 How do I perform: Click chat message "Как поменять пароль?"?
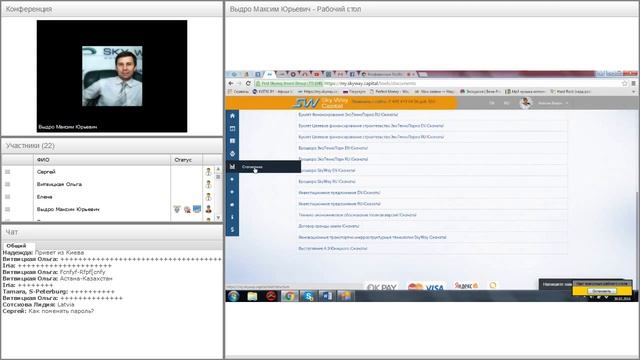61,311
